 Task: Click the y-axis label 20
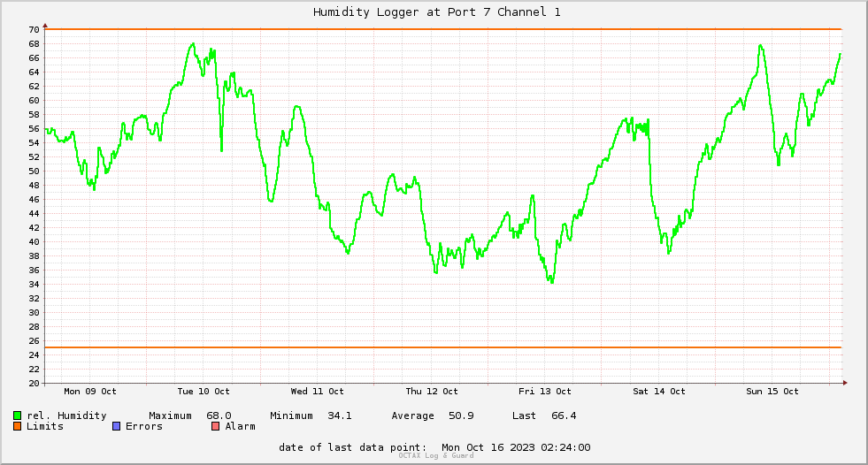pos(34,383)
